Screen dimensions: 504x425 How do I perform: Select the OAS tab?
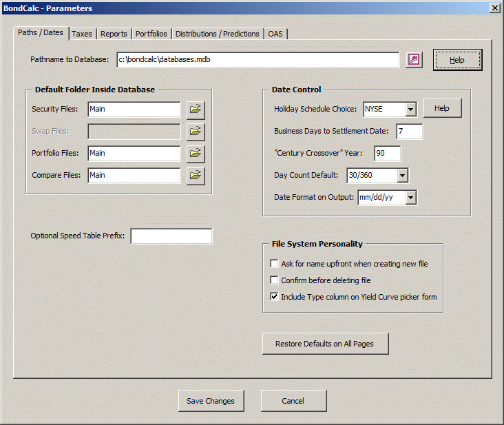[276, 34]
